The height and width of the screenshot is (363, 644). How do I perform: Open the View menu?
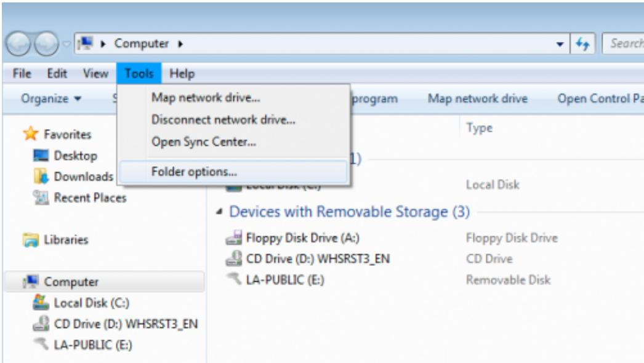[95, 73]
